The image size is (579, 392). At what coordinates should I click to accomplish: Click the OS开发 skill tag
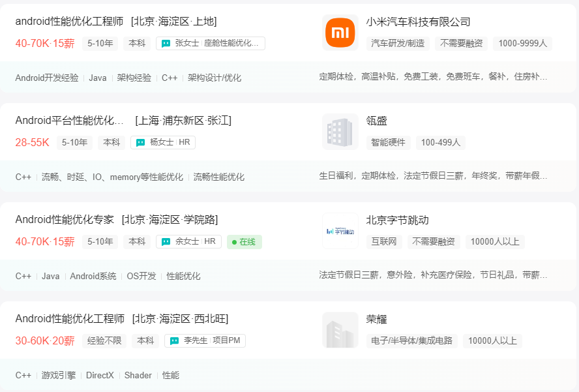141,276
